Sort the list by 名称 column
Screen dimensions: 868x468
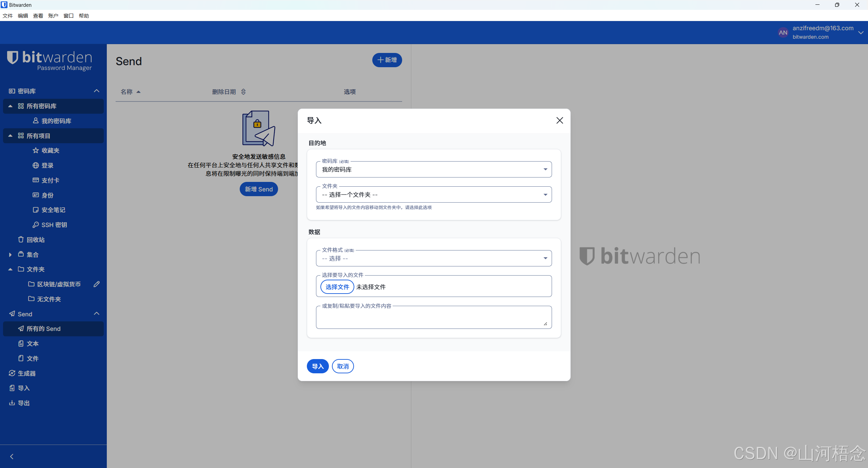click(131, 92)
